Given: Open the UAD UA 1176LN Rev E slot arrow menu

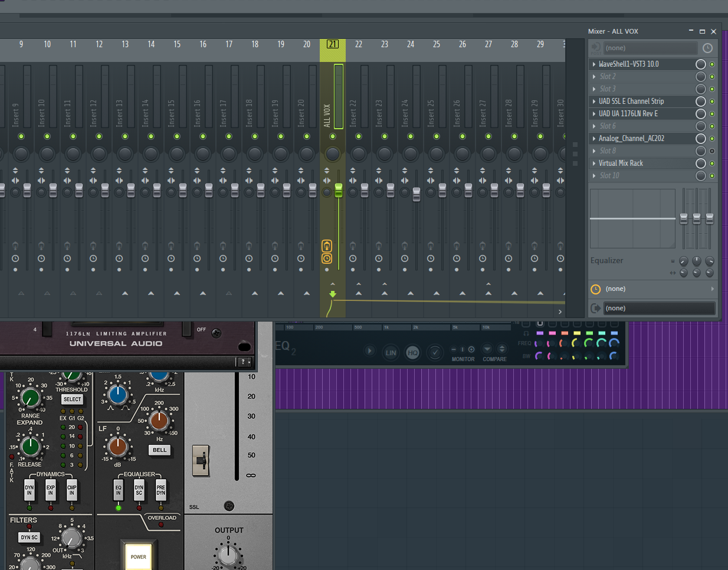Looking at the screenshot, I should tap(594, 113).
